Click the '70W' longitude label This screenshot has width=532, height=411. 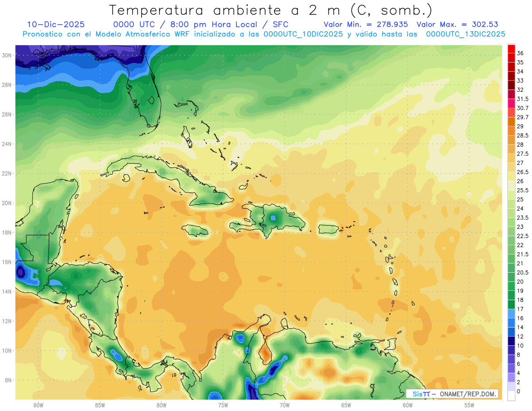(x=285, y=405)
